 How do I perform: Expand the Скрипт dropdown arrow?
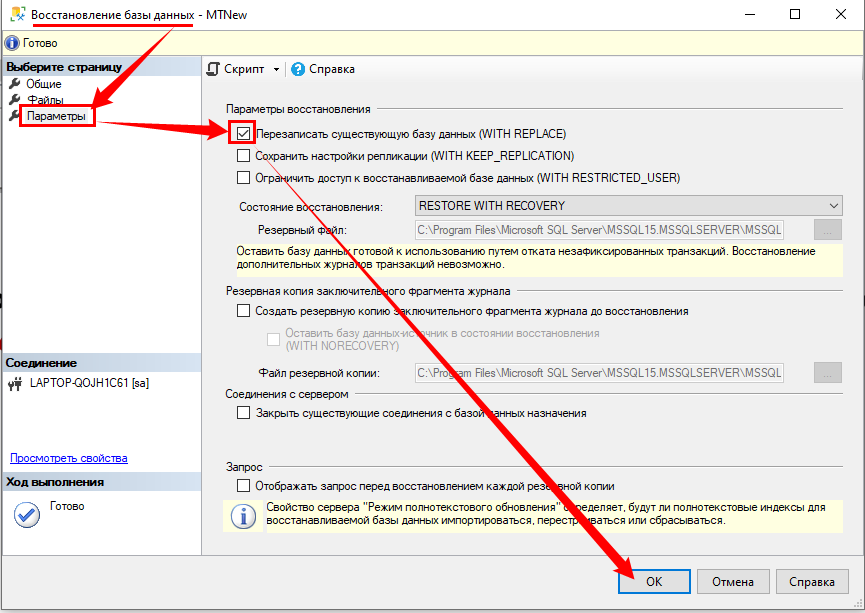pos(276,70)
